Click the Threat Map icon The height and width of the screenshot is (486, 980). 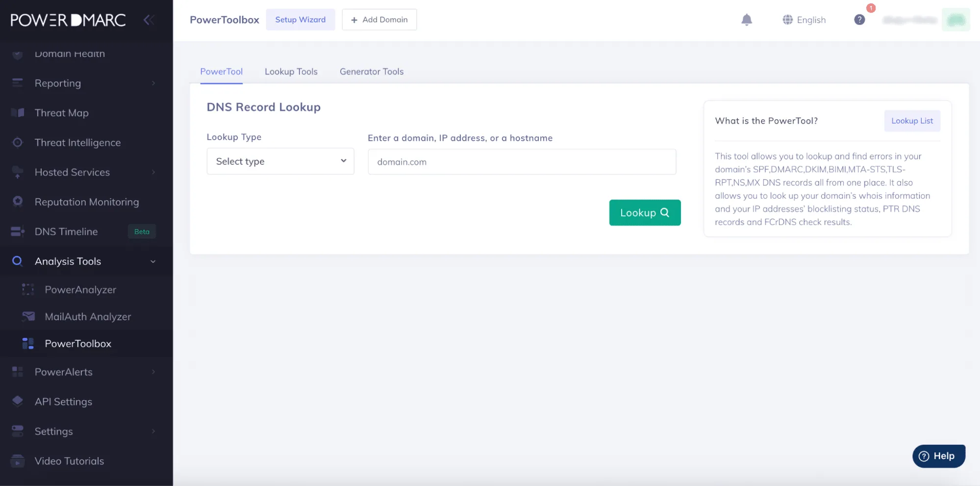point(18,113)
